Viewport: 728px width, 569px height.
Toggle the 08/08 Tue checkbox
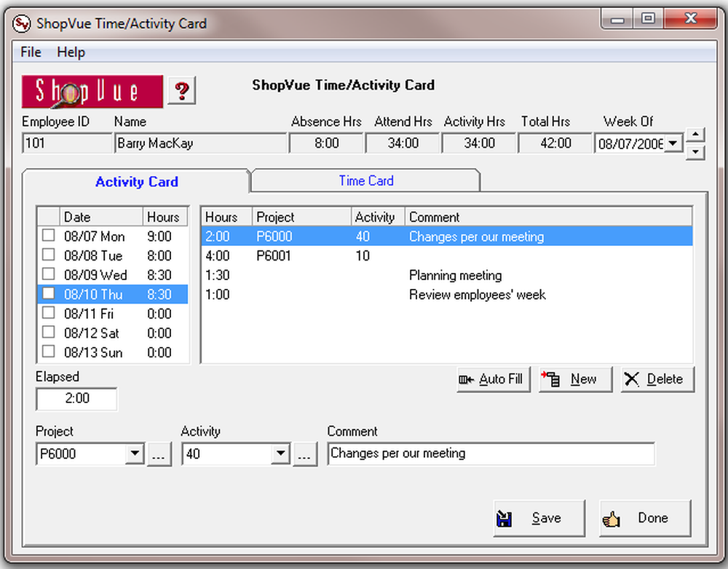click(x=48, y=255)
